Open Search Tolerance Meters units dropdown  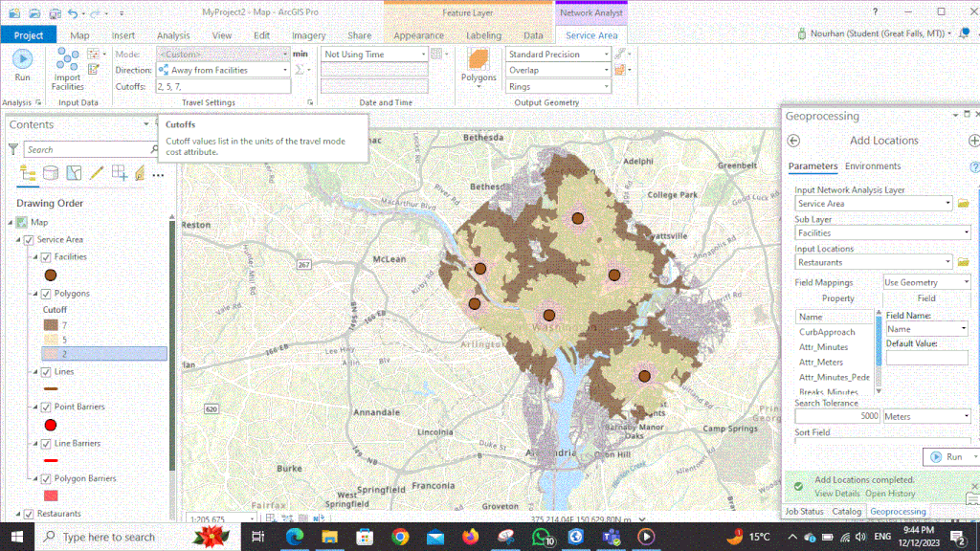pyautogui.click(x=926, y=416)
